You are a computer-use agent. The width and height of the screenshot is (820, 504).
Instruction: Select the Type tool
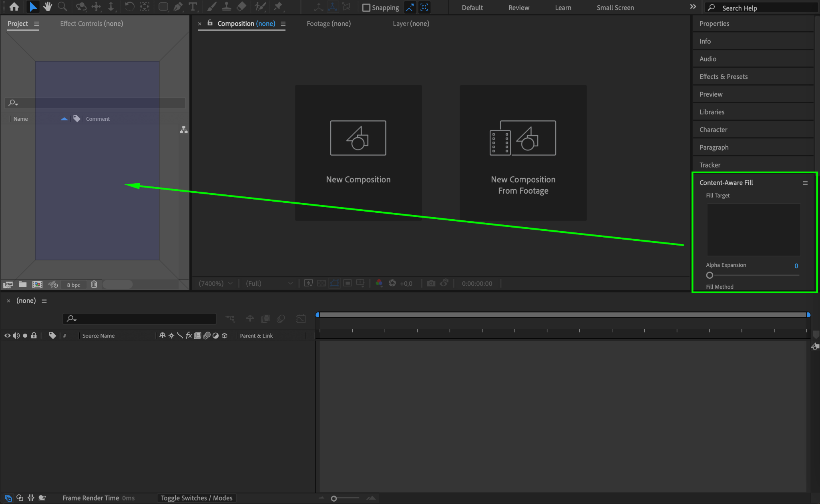pyautogui.click(x=193, y=6)
